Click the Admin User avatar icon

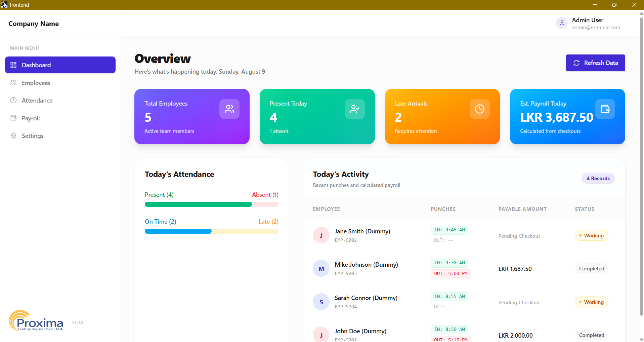562,23
